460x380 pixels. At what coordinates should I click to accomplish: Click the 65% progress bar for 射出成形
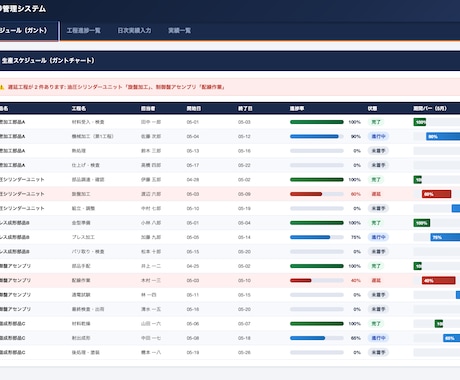(x=317, y=338)
